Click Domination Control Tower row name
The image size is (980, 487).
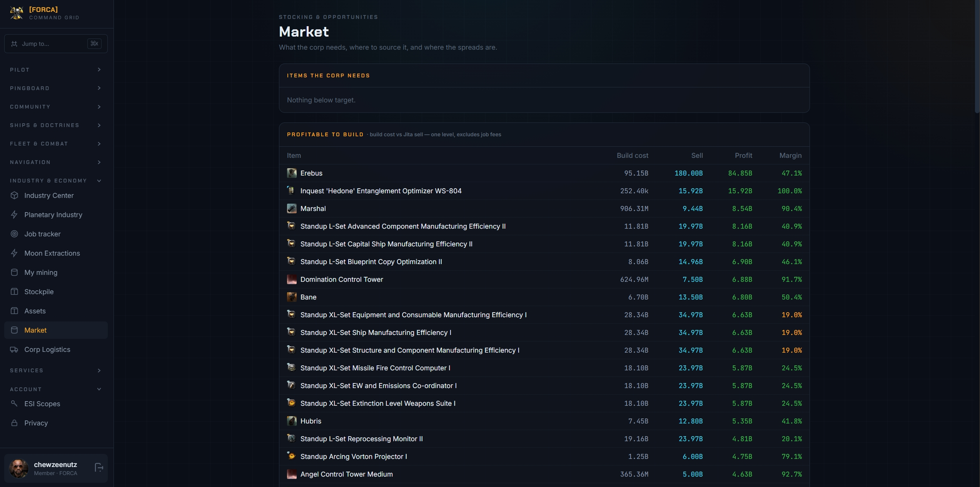(342, 279)
